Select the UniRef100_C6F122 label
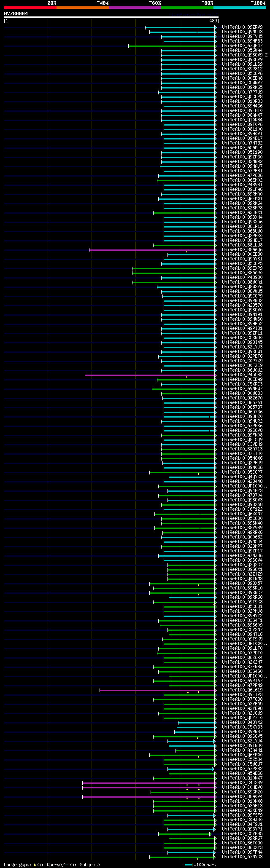Image resolution: width=270 pixels, height=868 pixels. [242, 509]
